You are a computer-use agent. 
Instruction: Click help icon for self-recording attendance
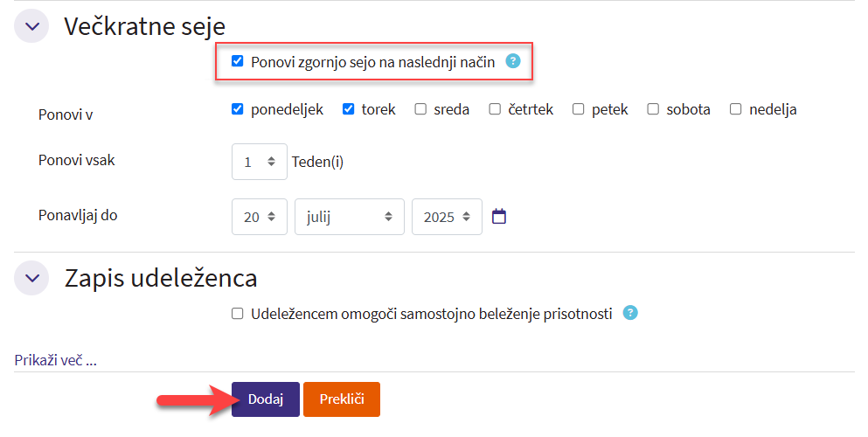(631, 313)
